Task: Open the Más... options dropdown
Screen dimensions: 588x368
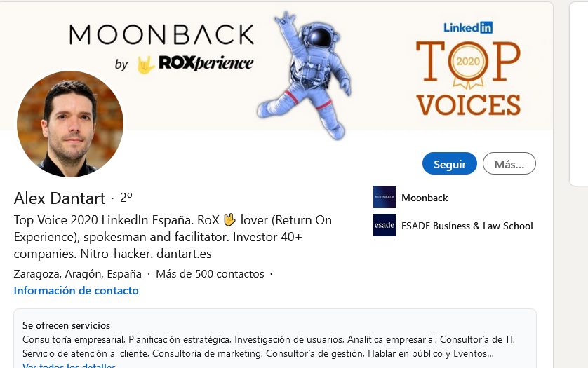Action: point(509,163)
